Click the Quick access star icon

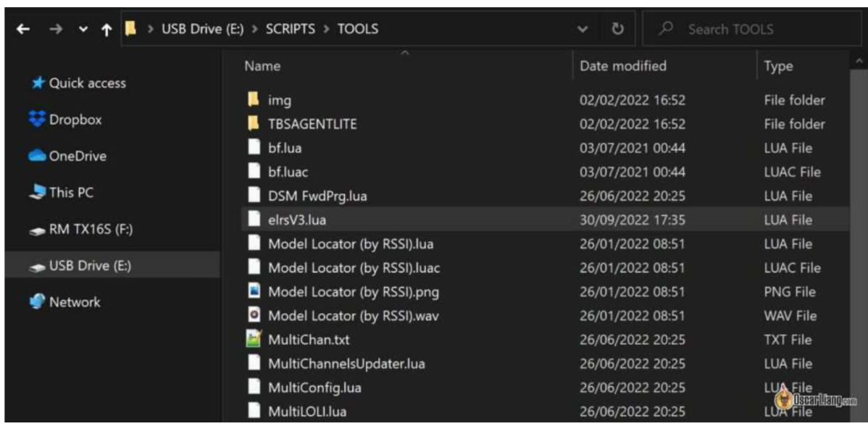click(38, 83)
